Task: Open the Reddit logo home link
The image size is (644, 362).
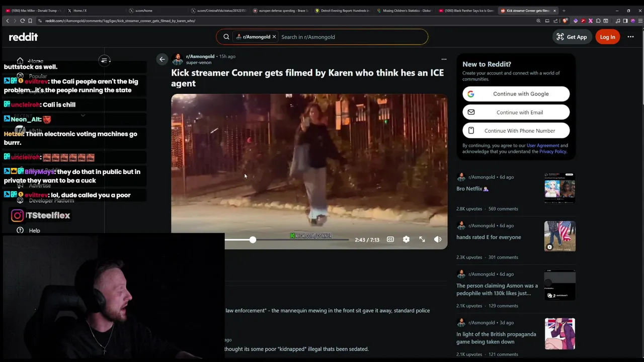Action: (23, 37)
